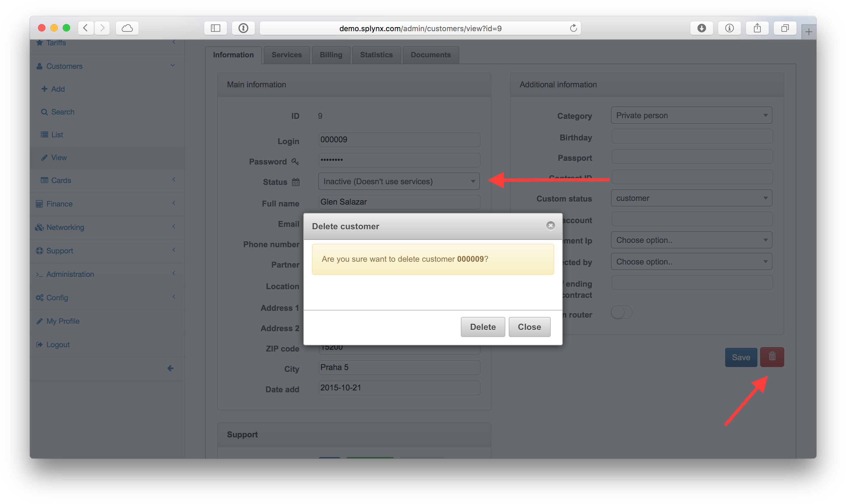The width and height of the screenshot is (846, 504).
Task: Expand the Administration sidebar section
Action: (174, 273)
